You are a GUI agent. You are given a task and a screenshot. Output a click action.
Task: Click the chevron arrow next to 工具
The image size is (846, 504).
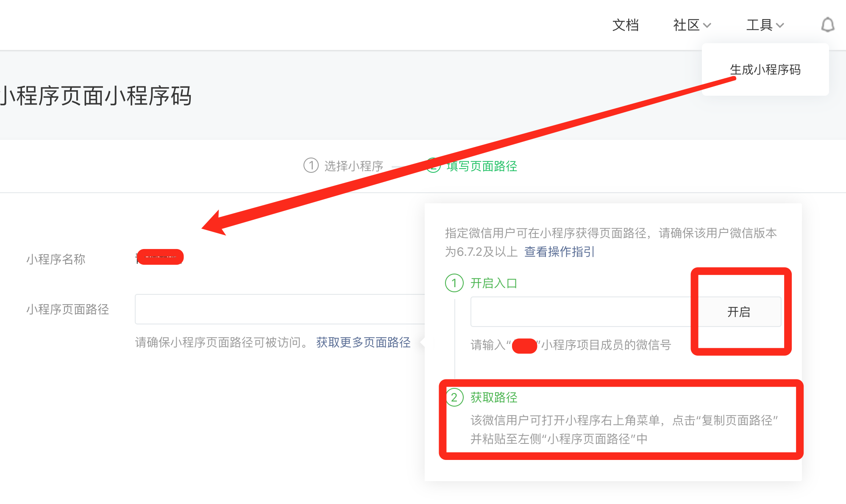(x=780, y=25)
